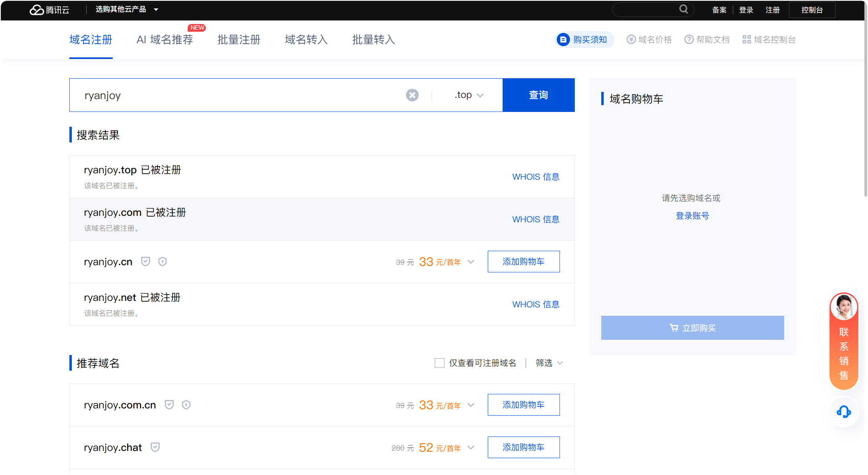Open WHOIS 信息 for ryanjoy.com

tap(535, 219)
